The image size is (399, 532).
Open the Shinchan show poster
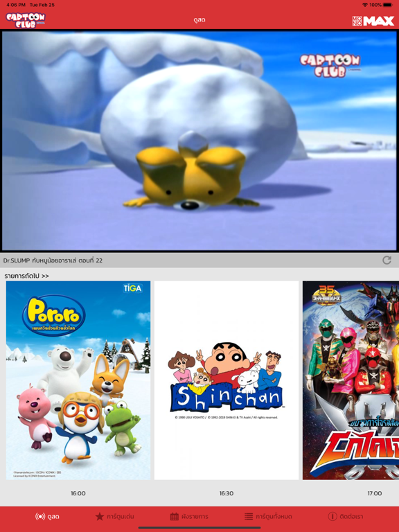(x=227, y=380)
